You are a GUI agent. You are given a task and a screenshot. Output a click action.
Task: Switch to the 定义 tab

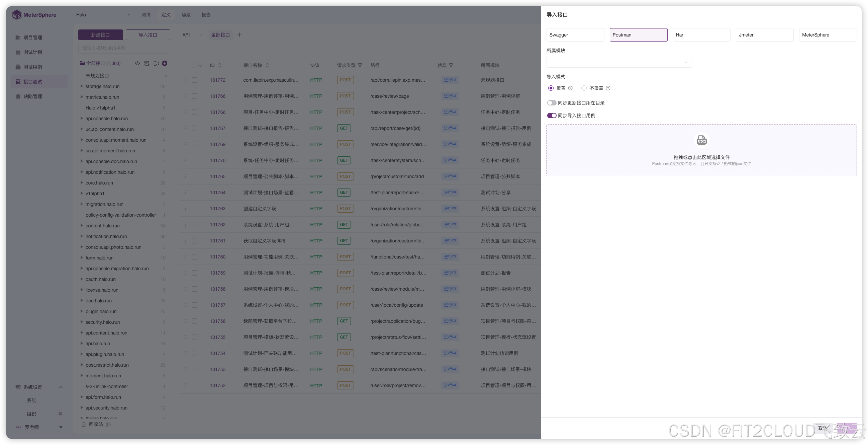[x=166, y=15]
